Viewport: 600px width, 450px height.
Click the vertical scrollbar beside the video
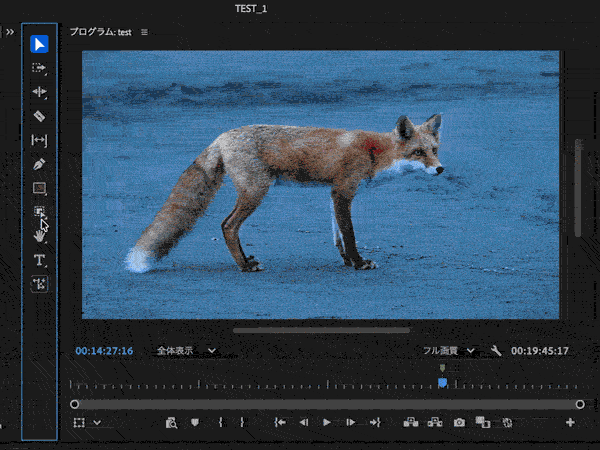578,188
